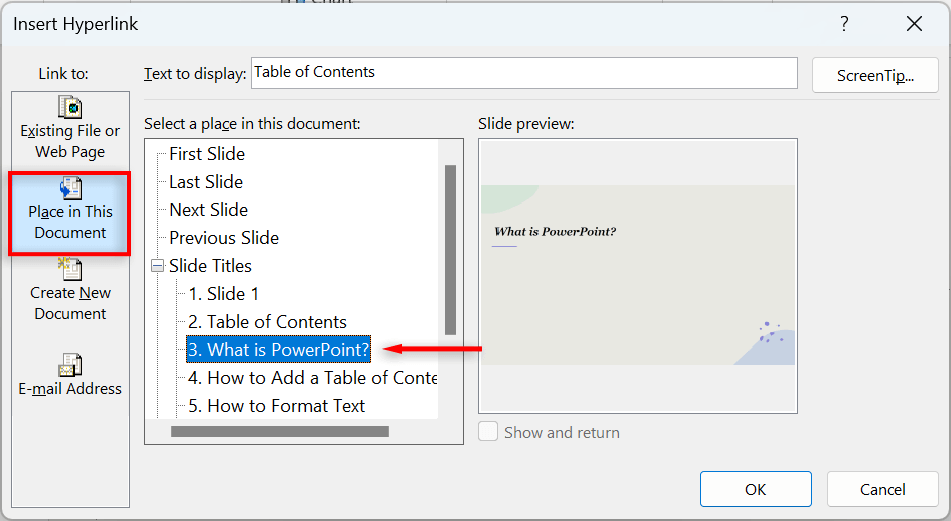
Task: Select the "1. Slide 1" entry
Action: point(224,294)
